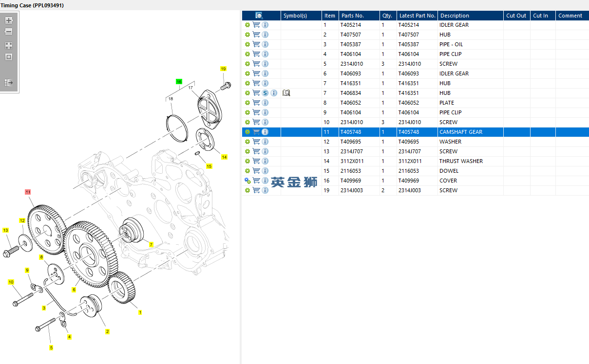The height and width of the screenshot is (364, 589).
Task: Select the THRUST WASHER description cell
Action: click(x=461, y=161)
